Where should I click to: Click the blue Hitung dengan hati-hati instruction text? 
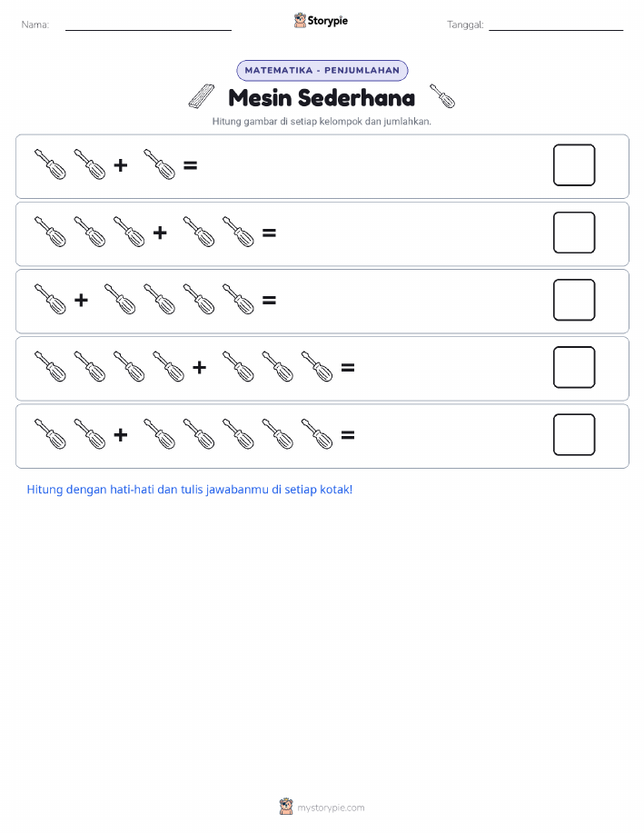coord(190,490)
